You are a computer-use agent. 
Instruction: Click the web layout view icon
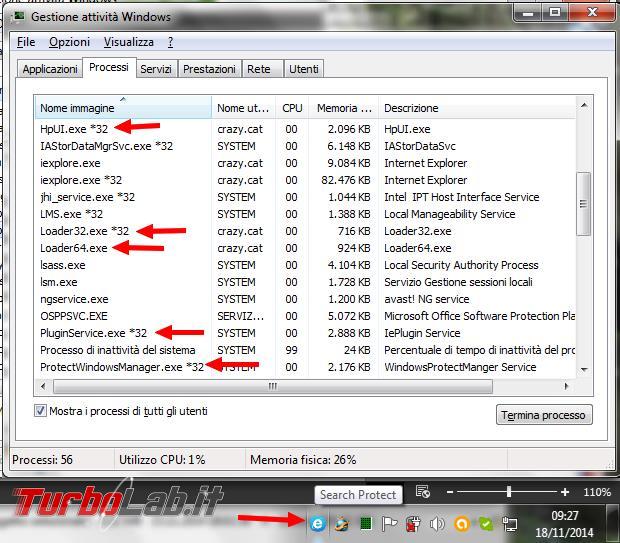[423, 492]
